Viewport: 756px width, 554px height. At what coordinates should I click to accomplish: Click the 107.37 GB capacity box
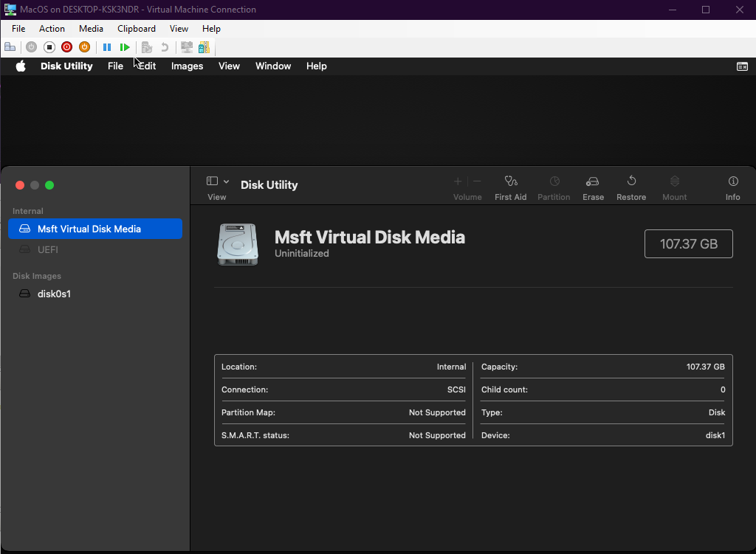688,244
